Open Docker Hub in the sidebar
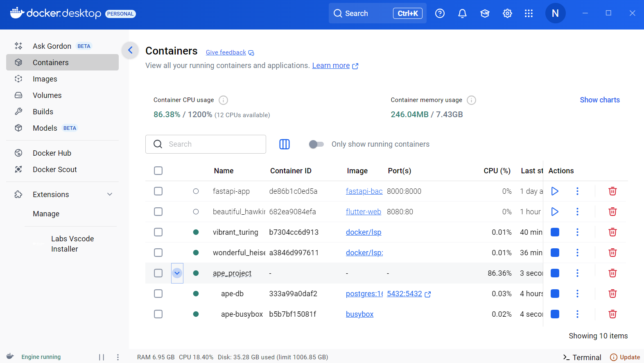The image size is (644, 363). [x=62, y=153]
